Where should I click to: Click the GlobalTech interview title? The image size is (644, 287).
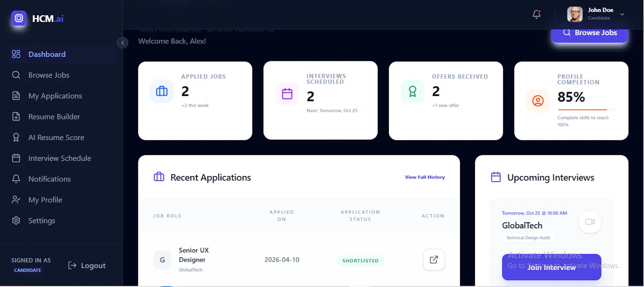click(522, 225)
